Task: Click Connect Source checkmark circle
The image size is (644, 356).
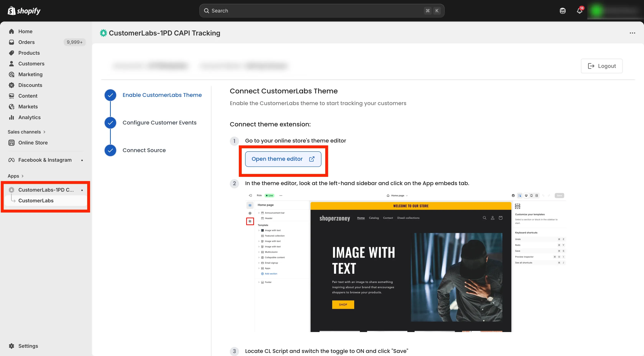Action: (x=110, y=150)
